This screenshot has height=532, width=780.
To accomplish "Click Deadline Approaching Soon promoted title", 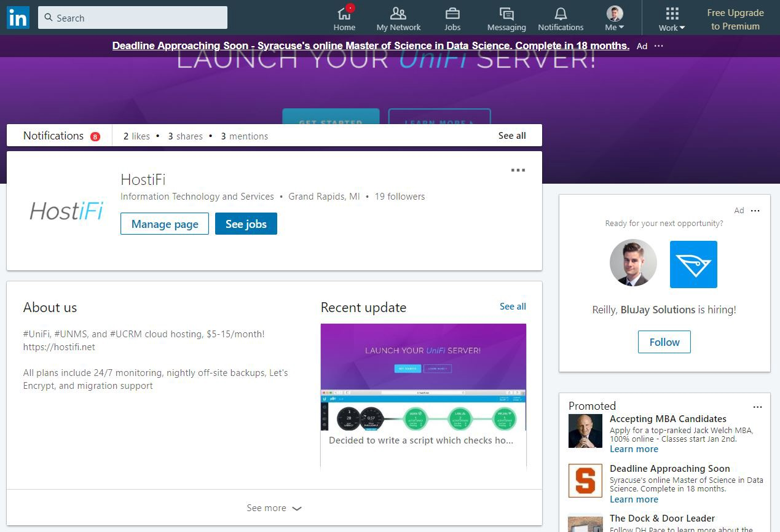I will click(x=670, y=469).
